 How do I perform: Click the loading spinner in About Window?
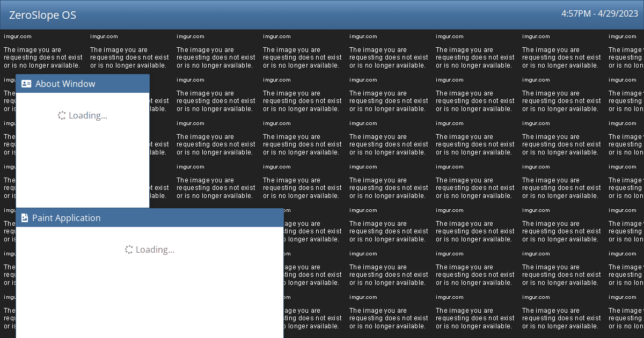(x=61, y=115)
